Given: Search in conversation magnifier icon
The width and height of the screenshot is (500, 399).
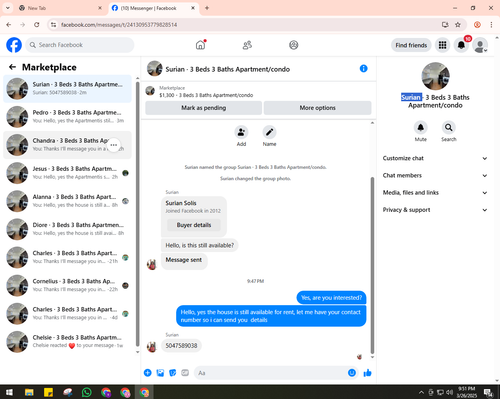Looking at the screenshot, I should (449, 127).
